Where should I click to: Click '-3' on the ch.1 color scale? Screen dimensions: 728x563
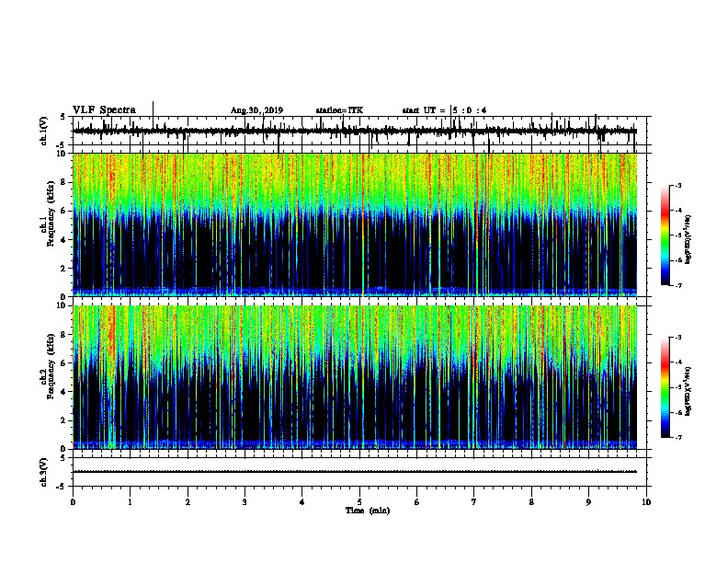(677, 186)
